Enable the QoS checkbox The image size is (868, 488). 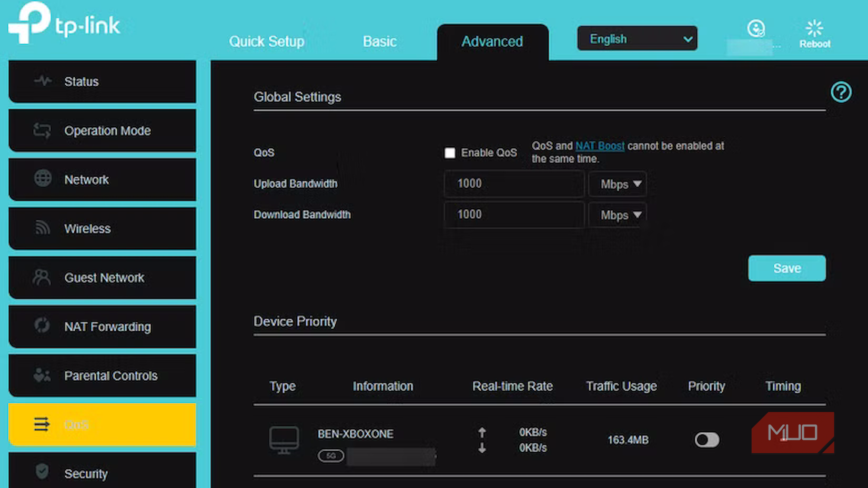pyautogui.click(x=450, y=152)
